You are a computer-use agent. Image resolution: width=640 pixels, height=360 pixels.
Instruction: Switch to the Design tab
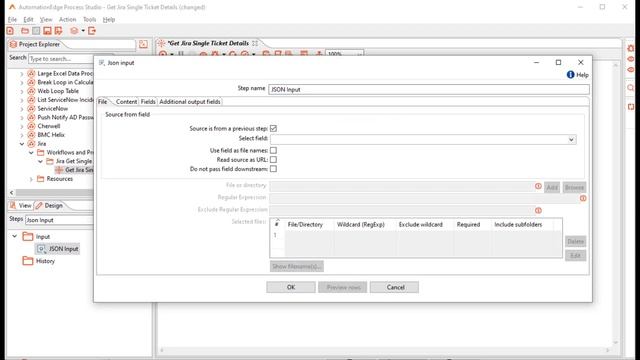coord(50,205)
